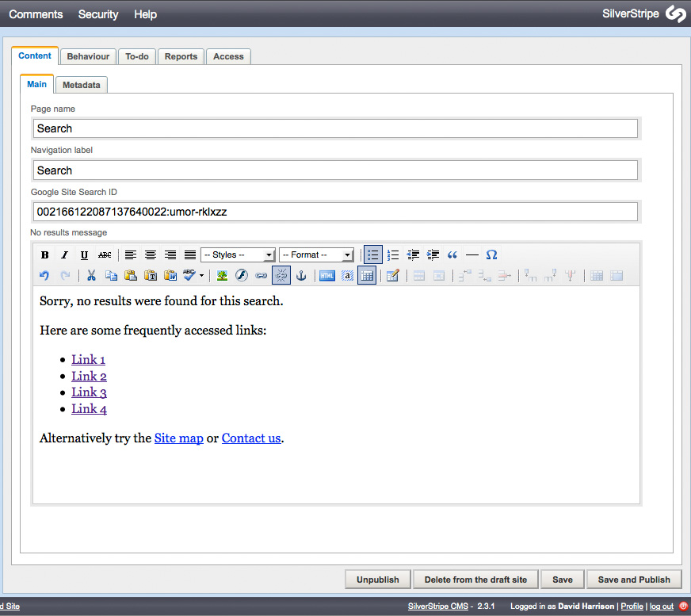This screenshot has height=616, width=691.
Task: Focus the Page name field
Action: [x=335, y=128]
